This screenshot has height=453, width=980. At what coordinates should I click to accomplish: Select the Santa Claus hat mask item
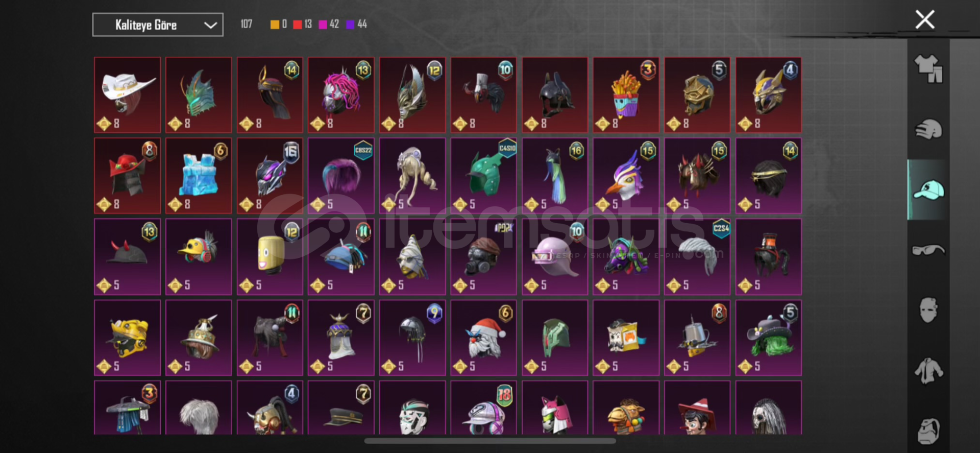point(483,338)
